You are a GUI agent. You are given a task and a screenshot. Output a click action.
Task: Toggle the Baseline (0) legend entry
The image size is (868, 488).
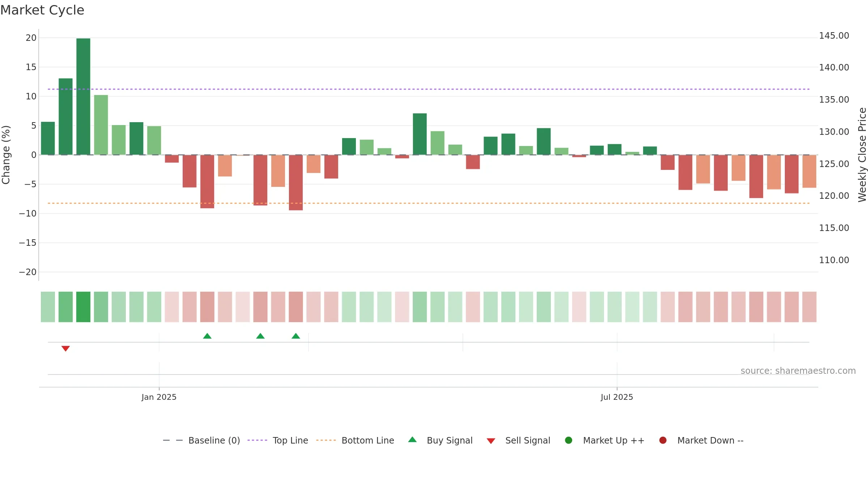tap(201, 440)
